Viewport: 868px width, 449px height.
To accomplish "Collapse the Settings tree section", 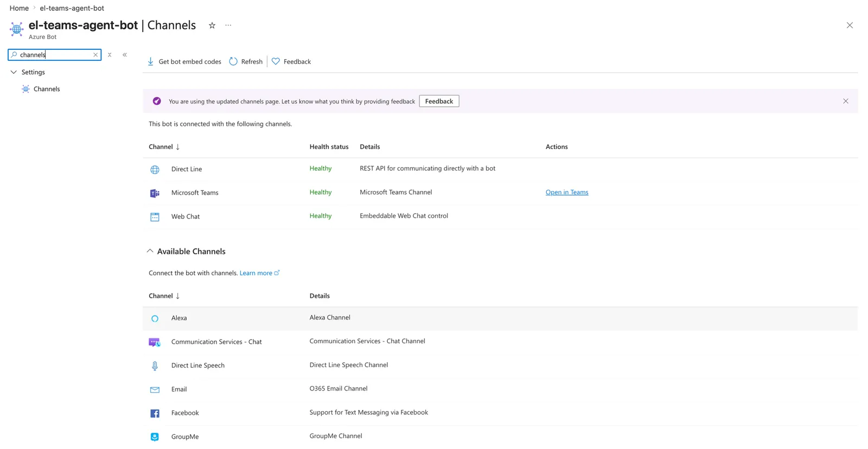I will pyautogui.click(x=14, y=72).
